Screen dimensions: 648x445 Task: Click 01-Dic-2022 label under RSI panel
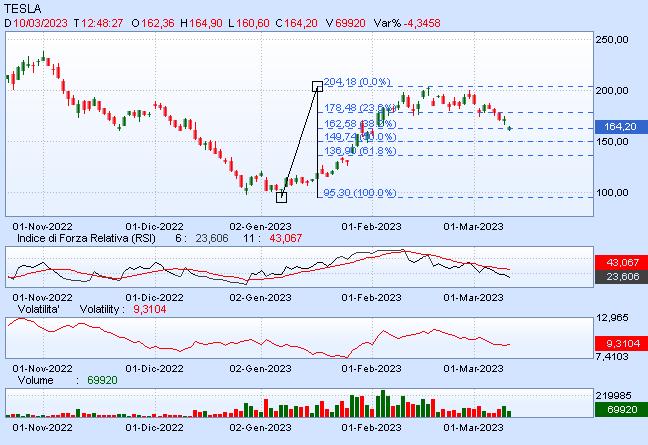pyautogui.click(x=154, y=297)
